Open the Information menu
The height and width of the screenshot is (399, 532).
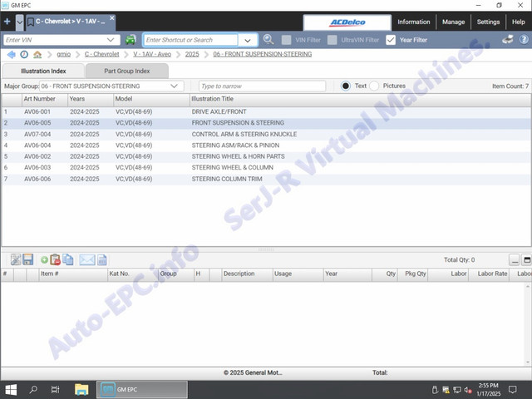tap(414, 22)
